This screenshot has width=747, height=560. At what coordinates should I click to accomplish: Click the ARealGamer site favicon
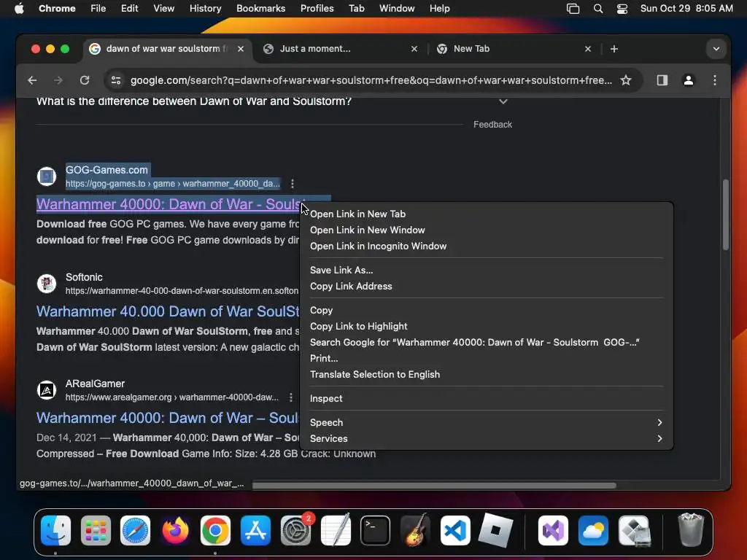point(47,390)
